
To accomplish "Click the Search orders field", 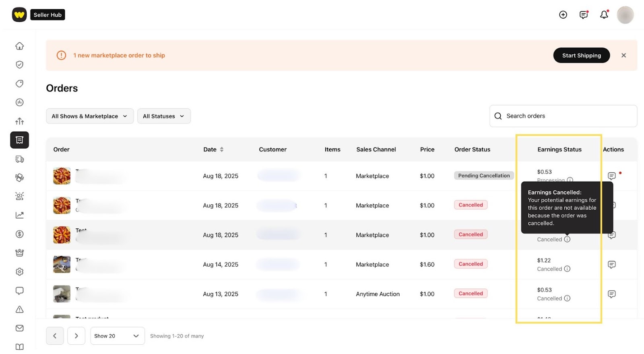I will click(563, 116).
